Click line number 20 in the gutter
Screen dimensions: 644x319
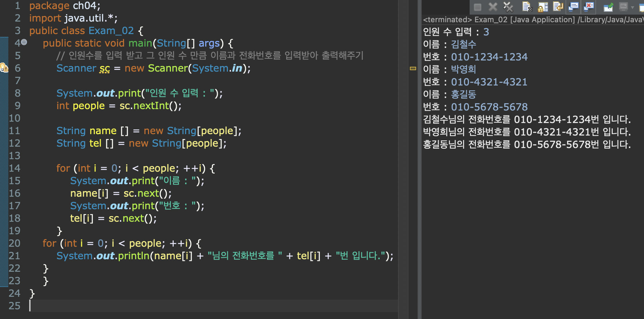[15, 243]
